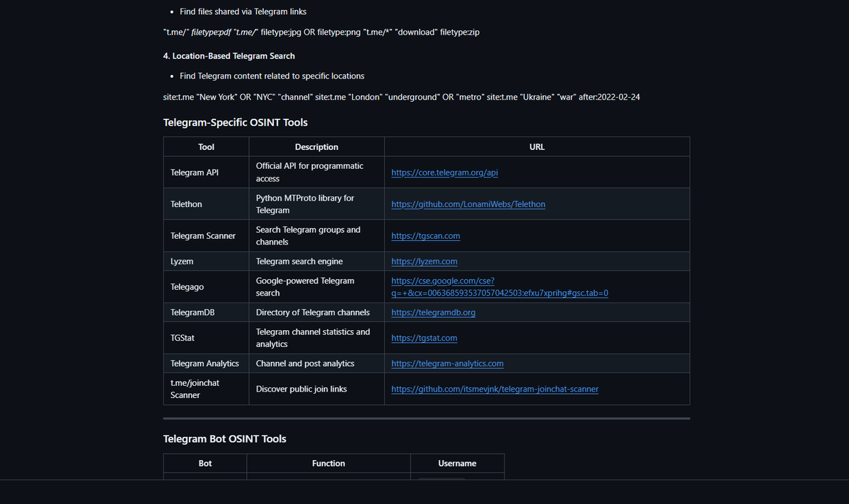Click the Function column header
The image size is (849, 504).
pyautogui.click(x=328, y=463)
